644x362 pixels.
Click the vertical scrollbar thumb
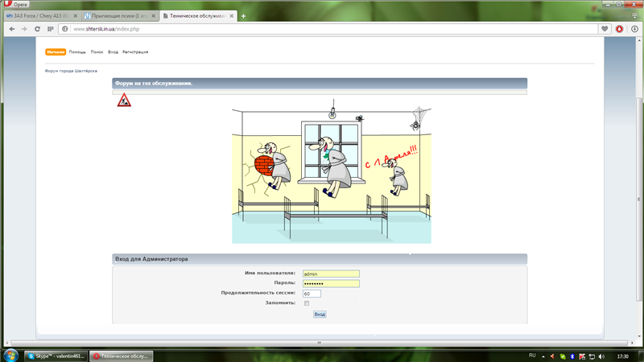click(639, 199)
